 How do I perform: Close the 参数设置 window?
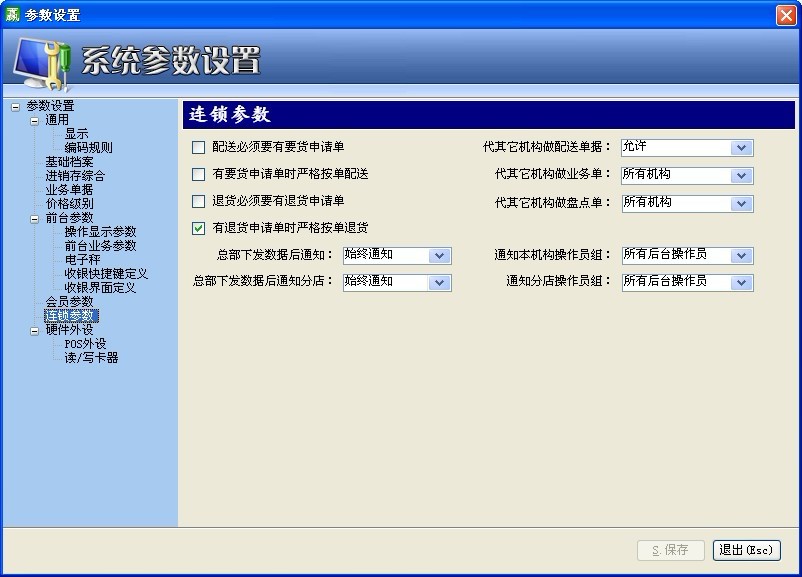[x=786, y=15]
